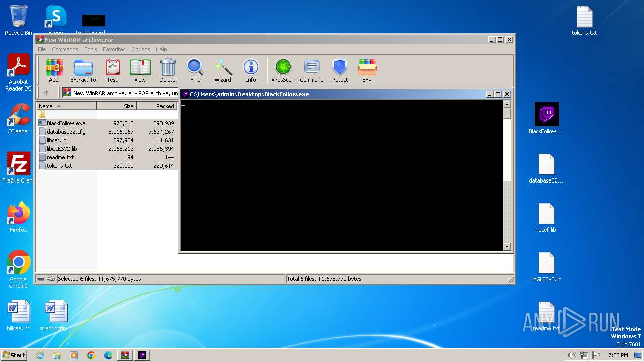Select the FileZilla Client desktop icon
644x362 pixels.
pyautogui.click(x=18, y=168)
